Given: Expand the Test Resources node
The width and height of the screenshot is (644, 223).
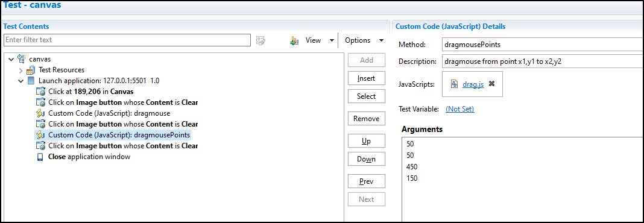Looking at the screenshot, I should [x=21, y=71].
